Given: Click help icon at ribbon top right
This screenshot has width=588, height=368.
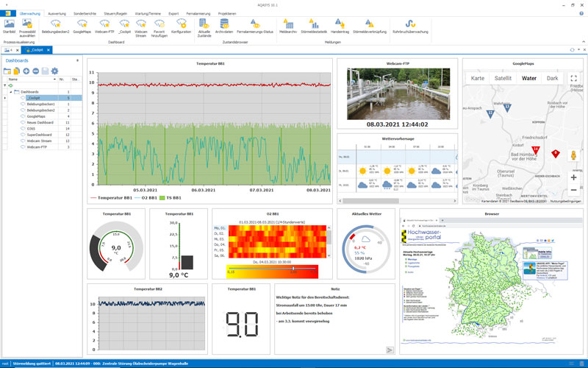Looking at the screenshot, I should pyautogui.click(x=581, y=13).
